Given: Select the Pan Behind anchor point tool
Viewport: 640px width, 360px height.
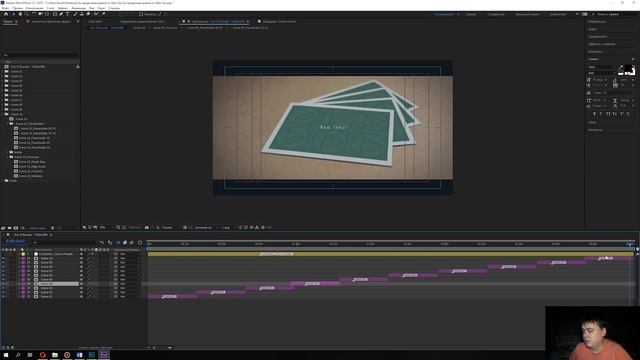Looking at the screenshot, I should [x=47, y=14].
